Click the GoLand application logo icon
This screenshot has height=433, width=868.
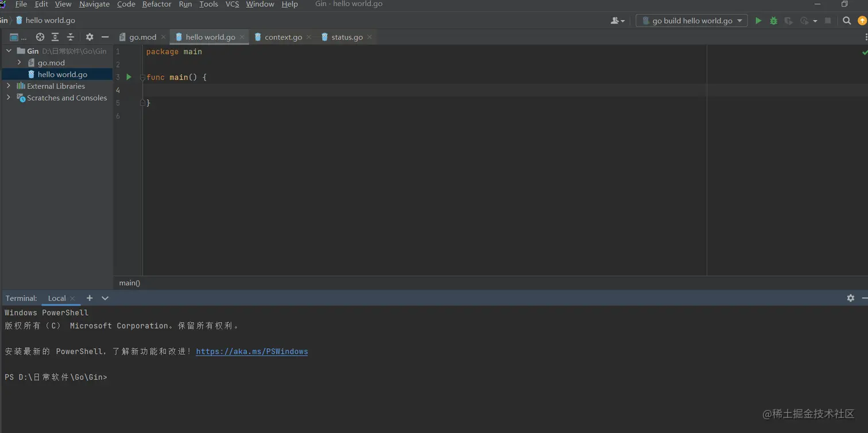pos(2,4)
